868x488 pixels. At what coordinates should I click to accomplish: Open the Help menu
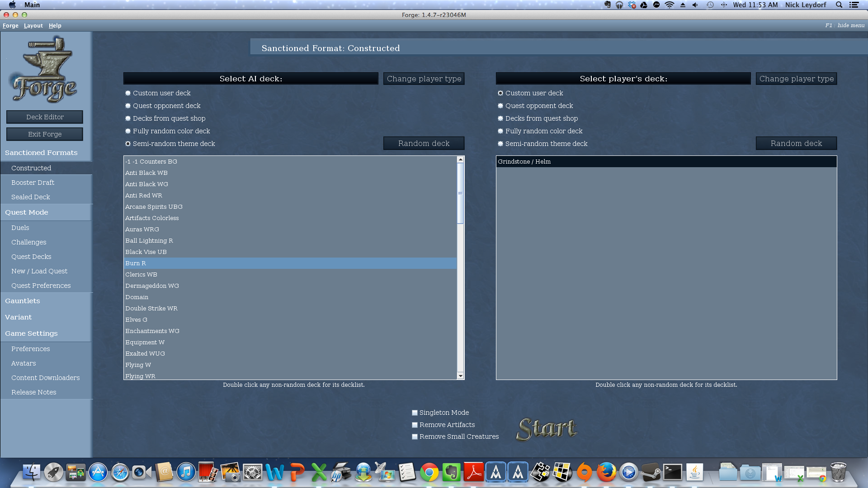55,26
